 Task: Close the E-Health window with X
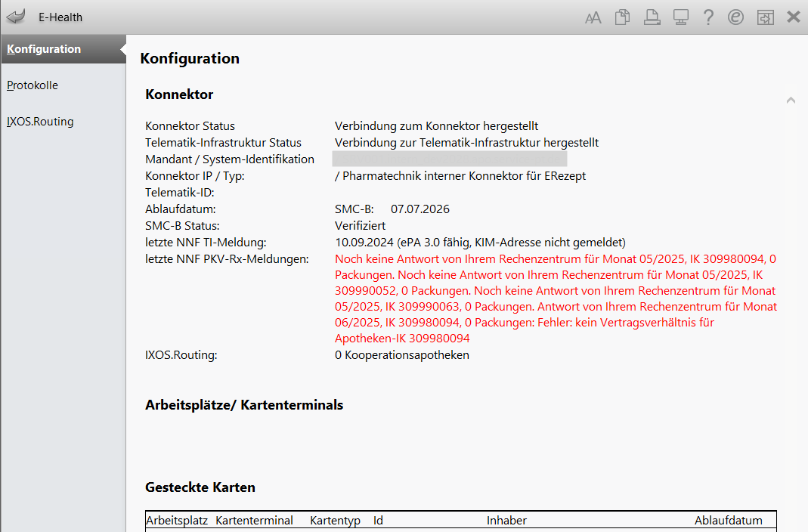[794, 17]
